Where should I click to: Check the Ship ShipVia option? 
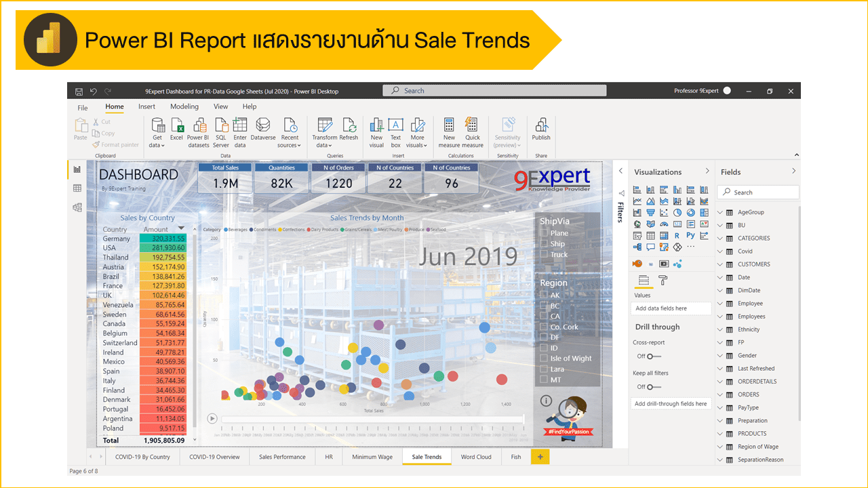[x=544, y=244]
